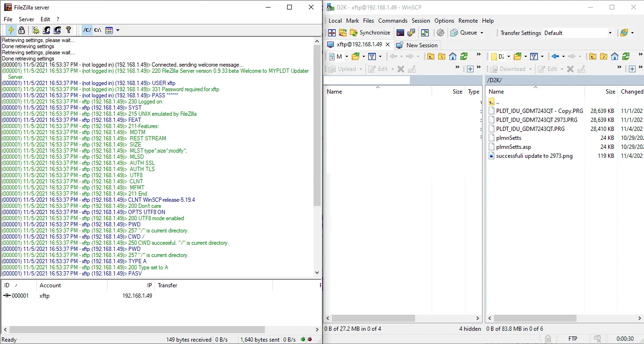Screen dimensions: 644x344
Task: Switch FileZilla path display to C:\ format
Action: 98,30
